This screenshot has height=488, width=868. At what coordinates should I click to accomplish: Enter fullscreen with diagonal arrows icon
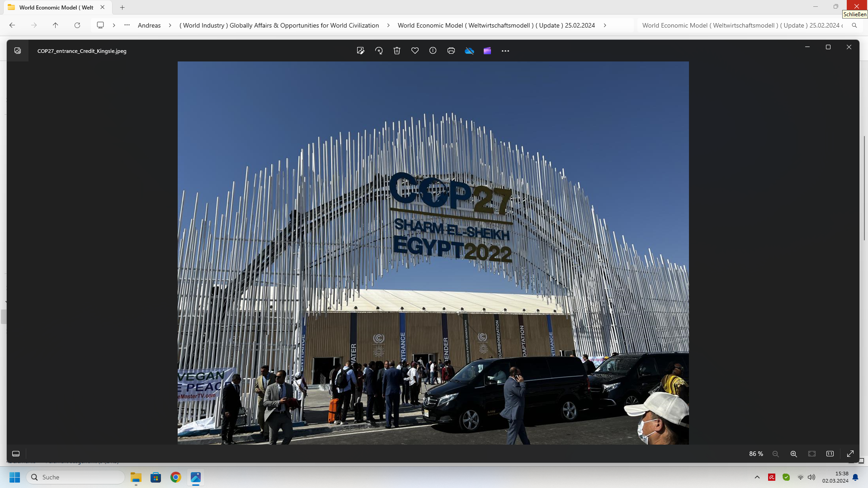pos(850,454)
